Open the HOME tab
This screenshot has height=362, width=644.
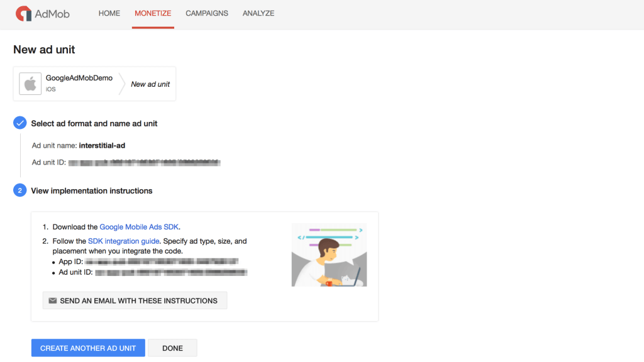(109, 13)
